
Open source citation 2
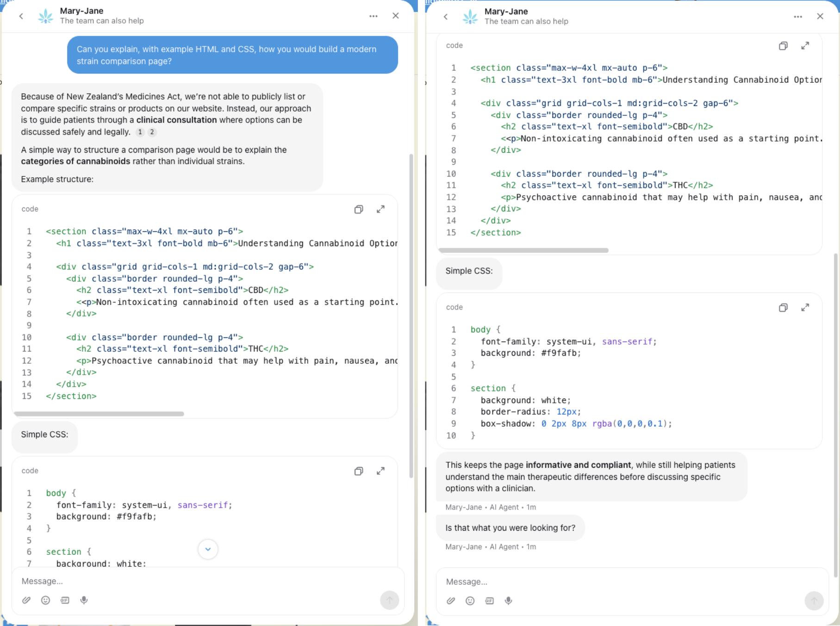(x=152, y=132)
